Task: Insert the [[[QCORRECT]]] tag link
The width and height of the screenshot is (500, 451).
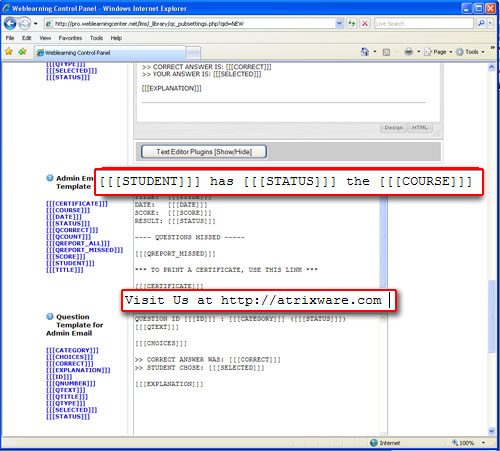Action: tap(72, 230)
